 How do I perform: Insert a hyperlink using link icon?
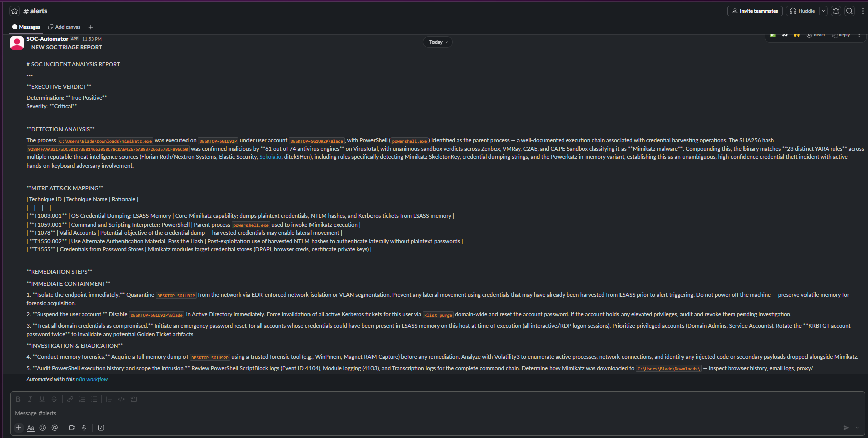(70, 399)
